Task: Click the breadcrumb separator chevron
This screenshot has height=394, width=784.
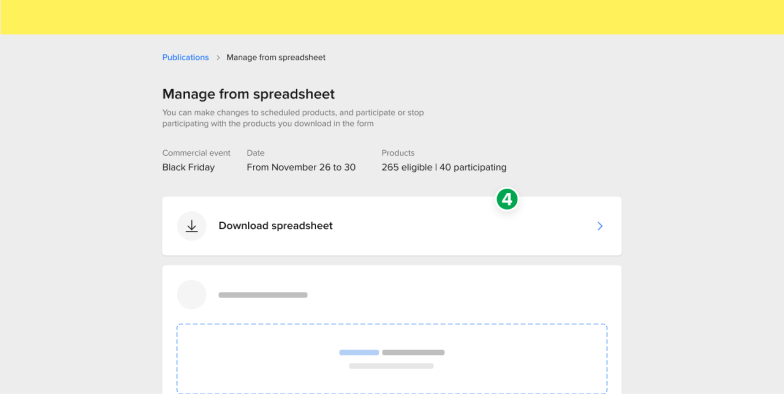Action: pos(218,58)
